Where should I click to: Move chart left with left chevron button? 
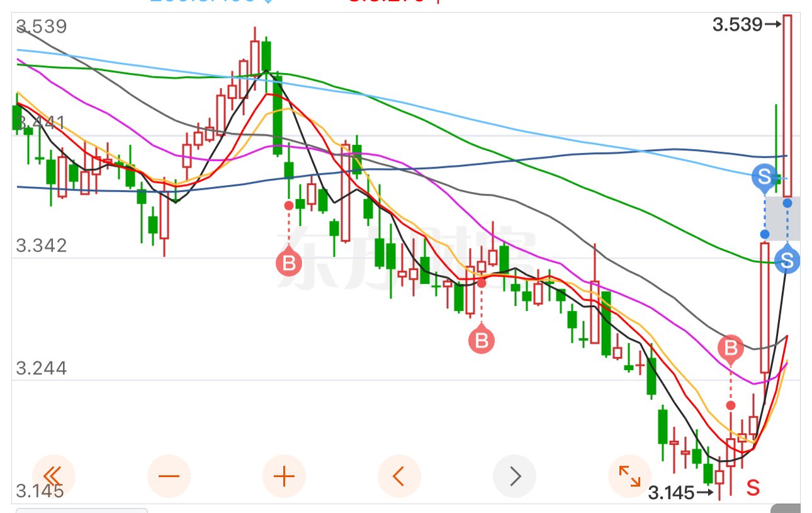tap(399, 476)
